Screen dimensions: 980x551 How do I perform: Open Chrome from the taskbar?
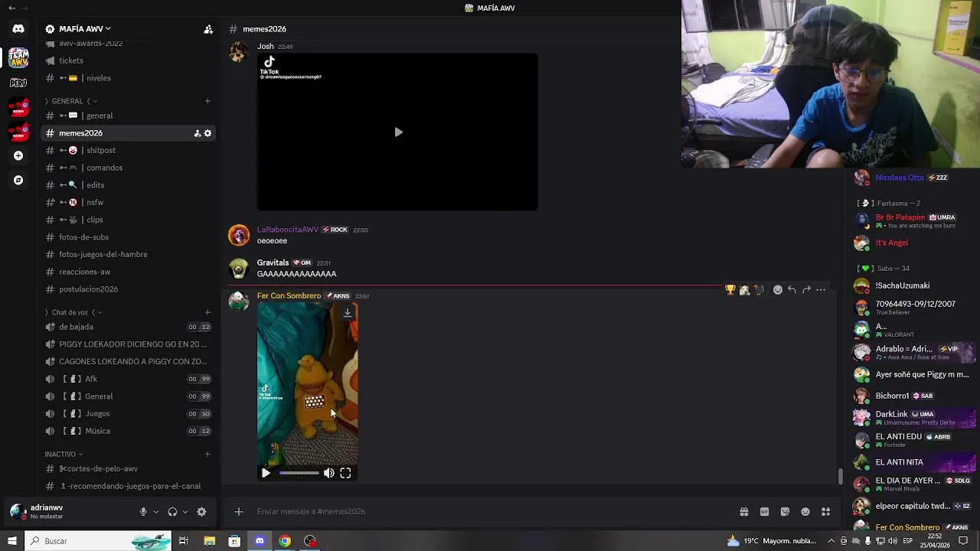tap(285, 541)
